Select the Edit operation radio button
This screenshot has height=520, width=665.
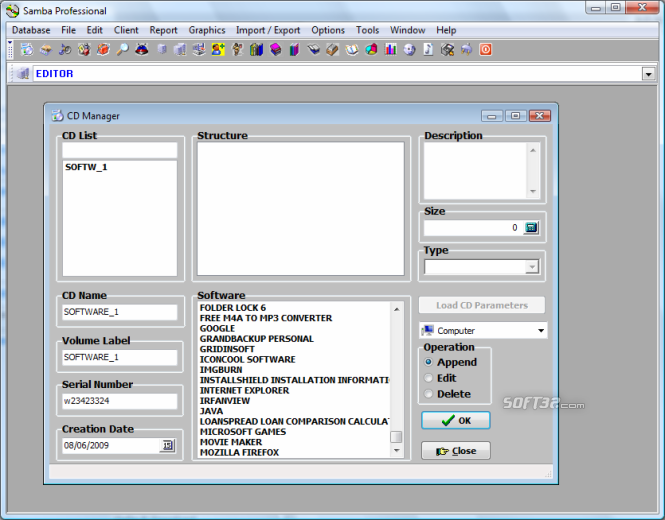tap(428, 377)
